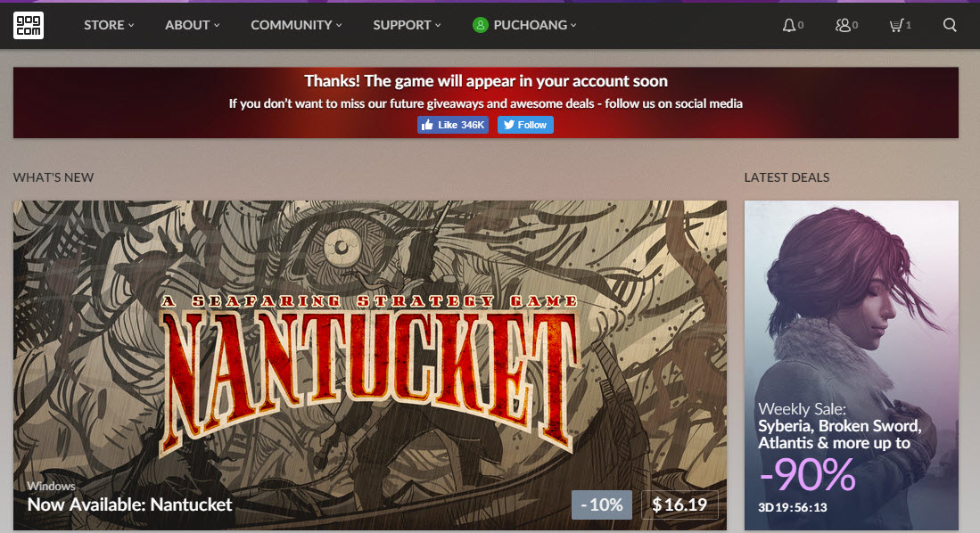Click the -10% discount badge
Image resolution: width=980 pixels, height=533 pixels.
pos(602,504)
